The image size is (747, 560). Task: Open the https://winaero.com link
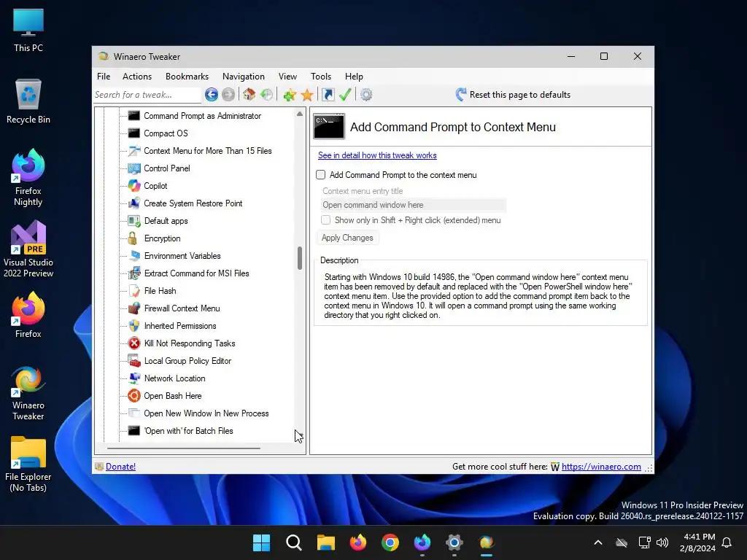pyautogui.click(x=601, y=467)
